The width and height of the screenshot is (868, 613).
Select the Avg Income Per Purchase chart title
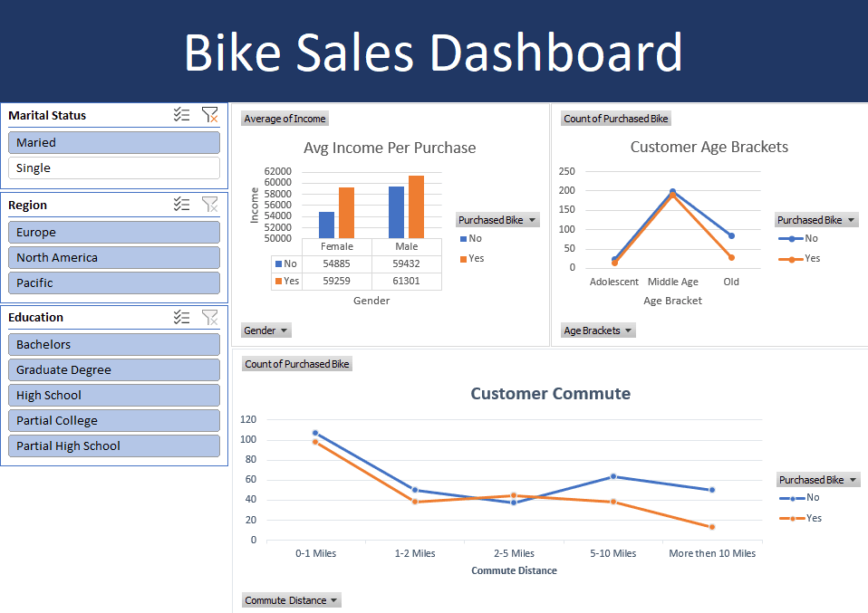(390, 148)
